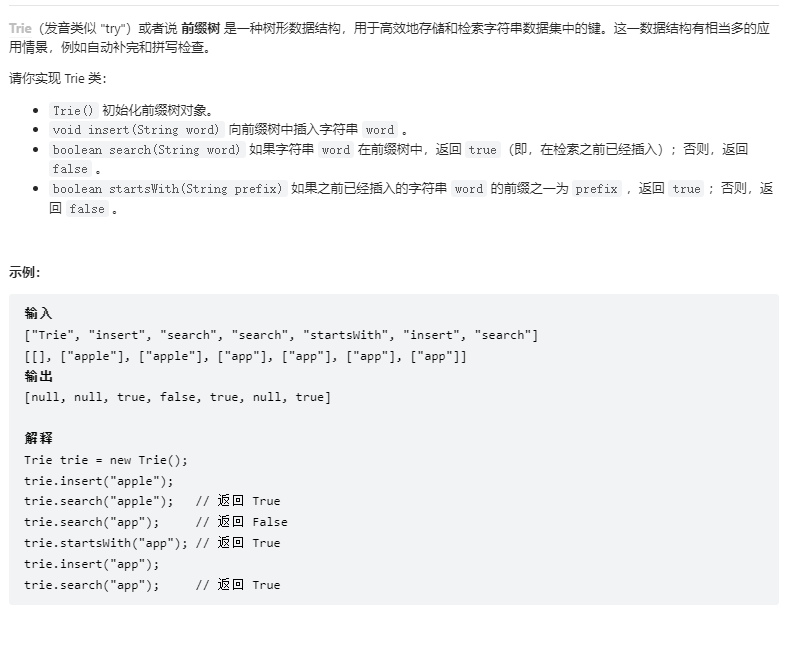The image size is (790, 651).
Task: Click the 请你实现 Trie 类 sentence
Action: pos(57,78)
